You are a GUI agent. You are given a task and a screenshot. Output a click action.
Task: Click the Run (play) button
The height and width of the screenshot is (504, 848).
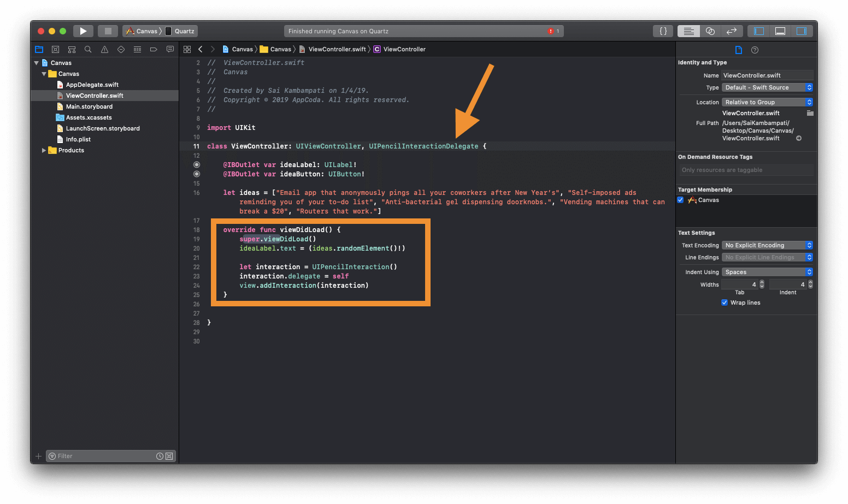click(83, 31)
